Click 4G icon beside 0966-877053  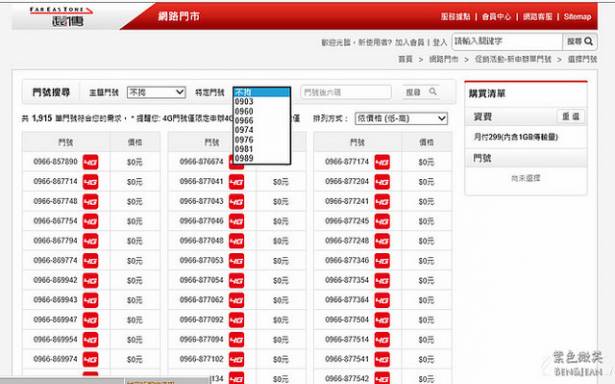237,261
